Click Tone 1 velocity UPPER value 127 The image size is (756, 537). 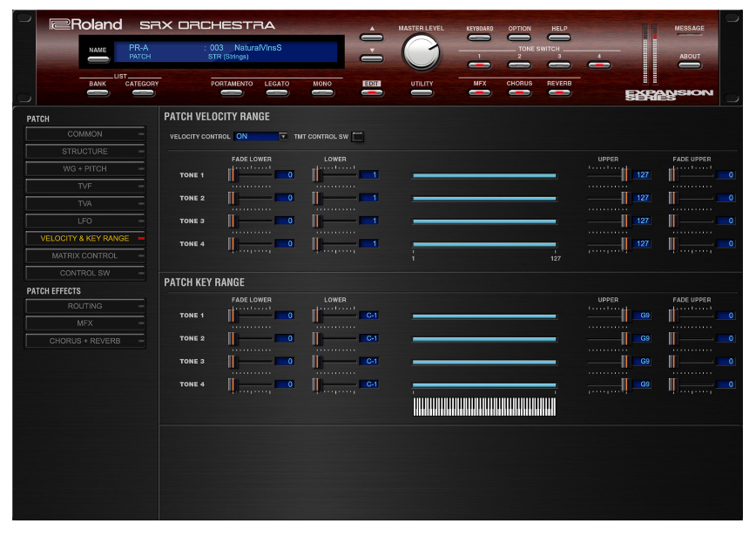tap(642, 174)
